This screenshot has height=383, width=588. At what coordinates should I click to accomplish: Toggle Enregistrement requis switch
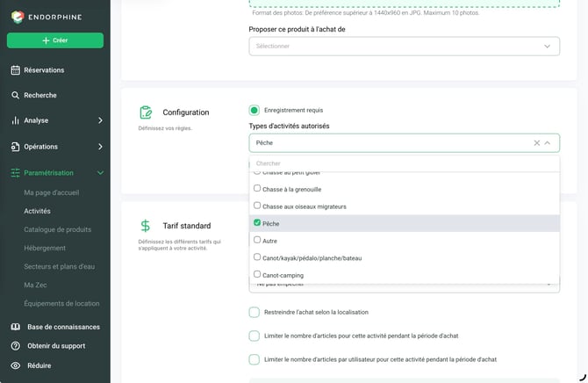254,111
